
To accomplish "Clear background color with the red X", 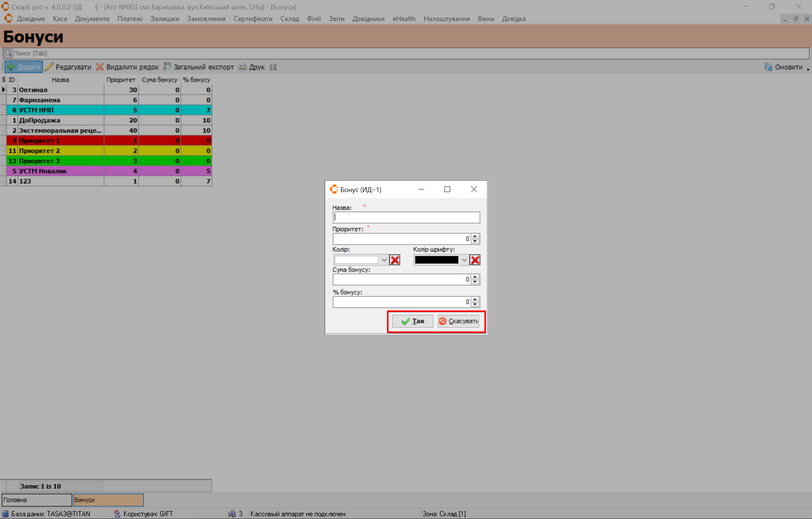I will coord(395,260).
